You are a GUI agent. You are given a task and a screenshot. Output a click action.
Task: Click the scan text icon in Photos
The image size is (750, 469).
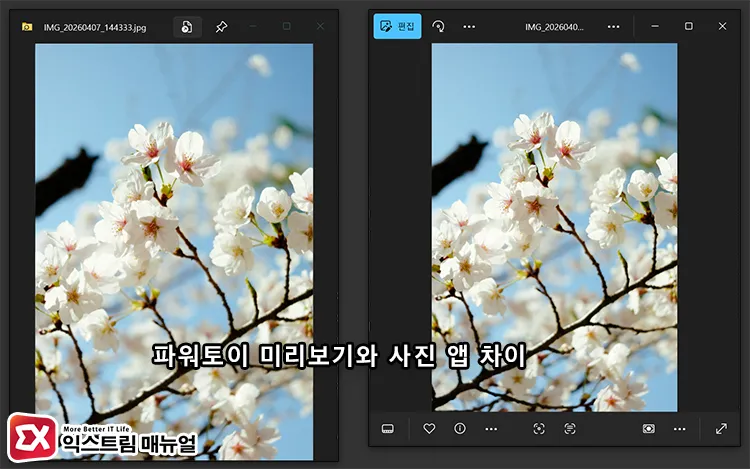coord(570,429)
